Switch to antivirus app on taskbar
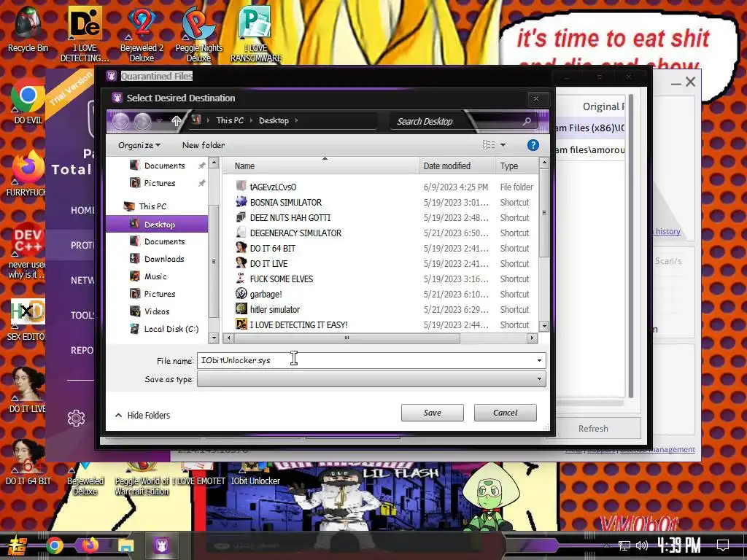Viewport: 747px width, 560px height. (x=161, y=545)
